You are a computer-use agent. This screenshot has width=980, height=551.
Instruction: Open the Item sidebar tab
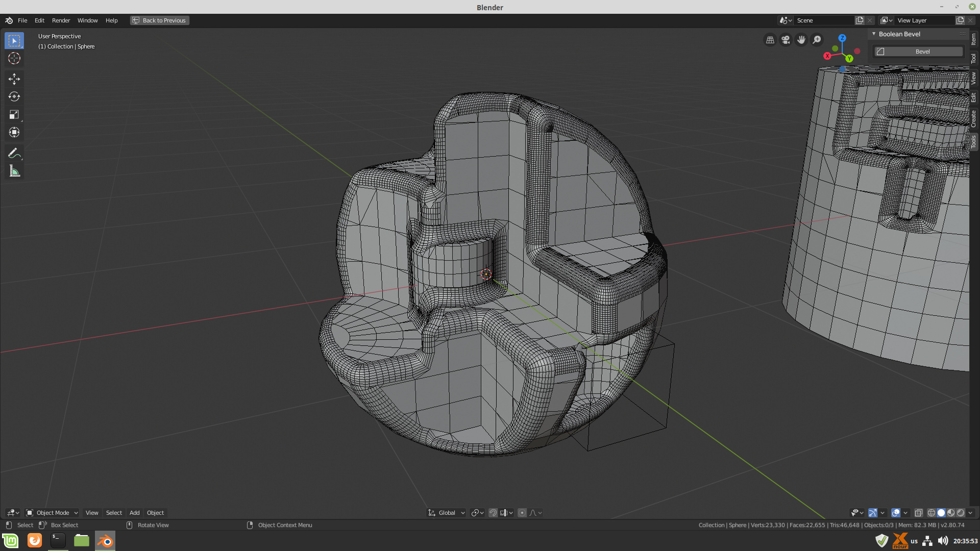tap(974, 39)
